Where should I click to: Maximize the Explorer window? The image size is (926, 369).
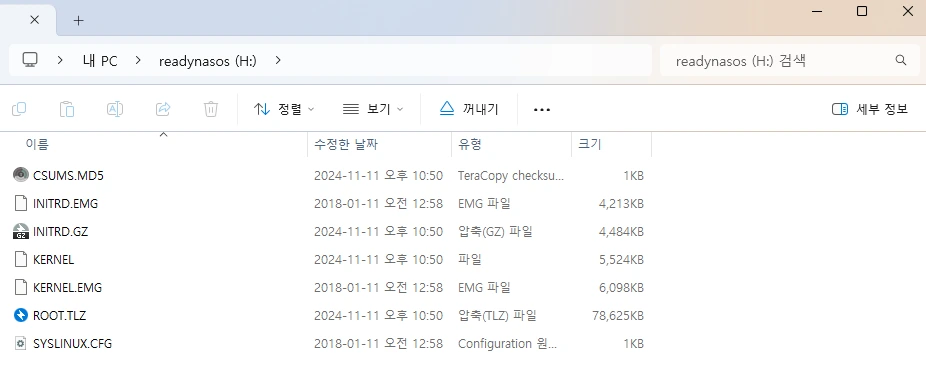862,11
